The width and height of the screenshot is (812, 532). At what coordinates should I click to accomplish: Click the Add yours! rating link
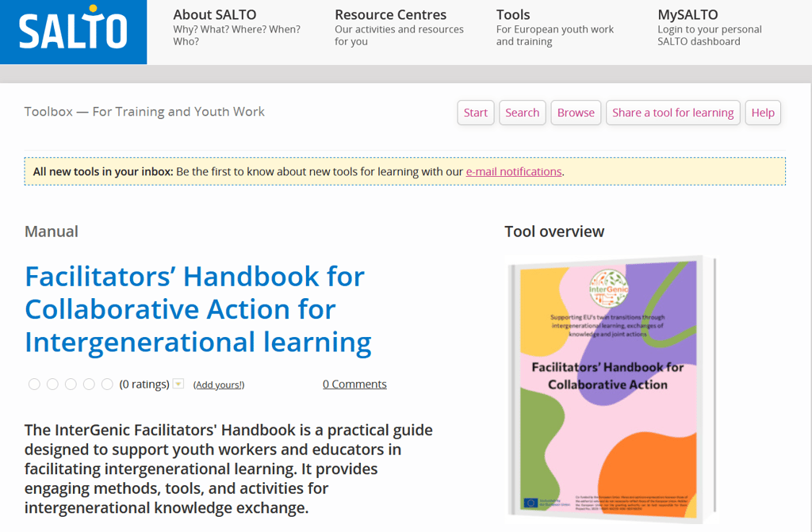click(x=219, y=385)
